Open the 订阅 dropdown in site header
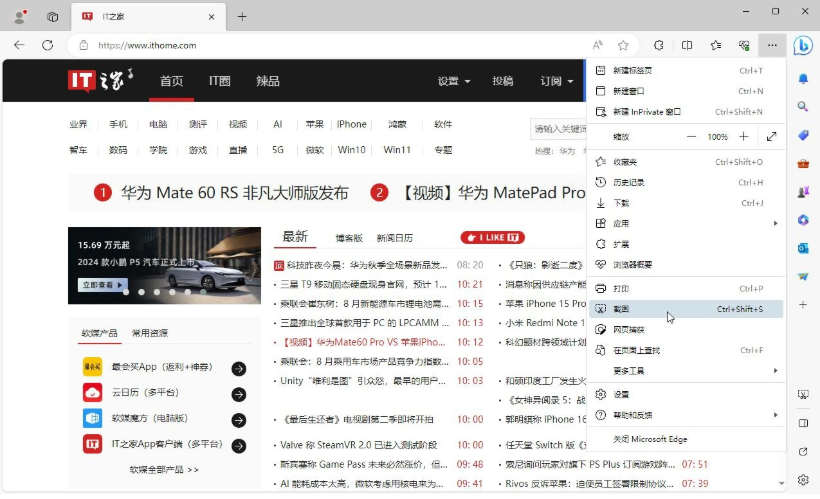820x499 pixels. [x=556, y=81]
